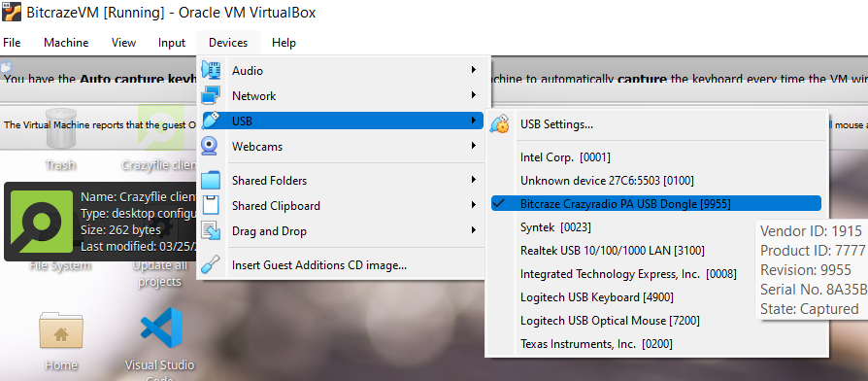
Task: Click the Update all projects desktop label
Action: [x=159, y=273]
